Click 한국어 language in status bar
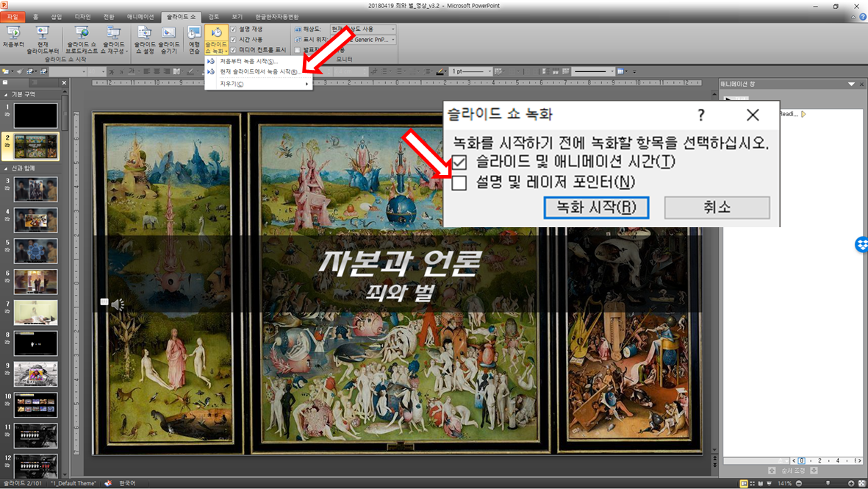Image resolution: width=868 pixels, height=489 pixels. tap(127, 483)
